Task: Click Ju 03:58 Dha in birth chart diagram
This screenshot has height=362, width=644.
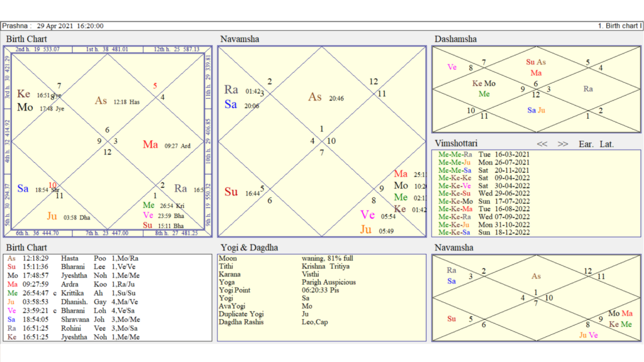Action: point(69,216)
